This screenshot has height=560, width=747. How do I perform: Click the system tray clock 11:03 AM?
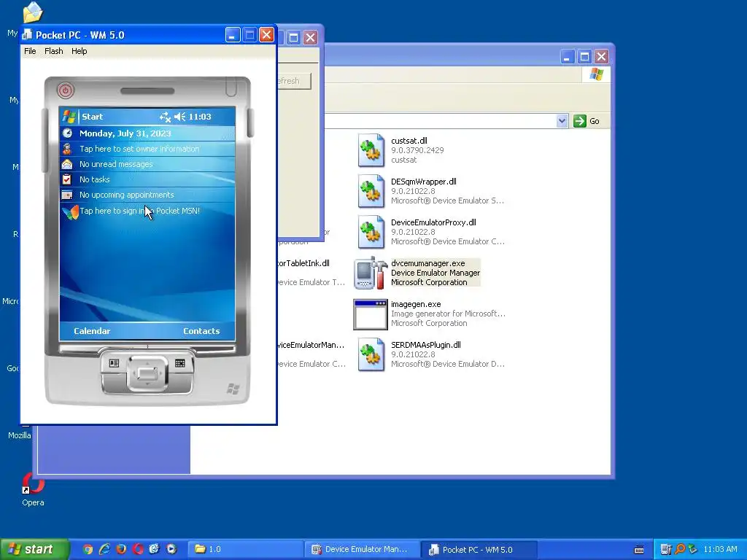(720, 549)
